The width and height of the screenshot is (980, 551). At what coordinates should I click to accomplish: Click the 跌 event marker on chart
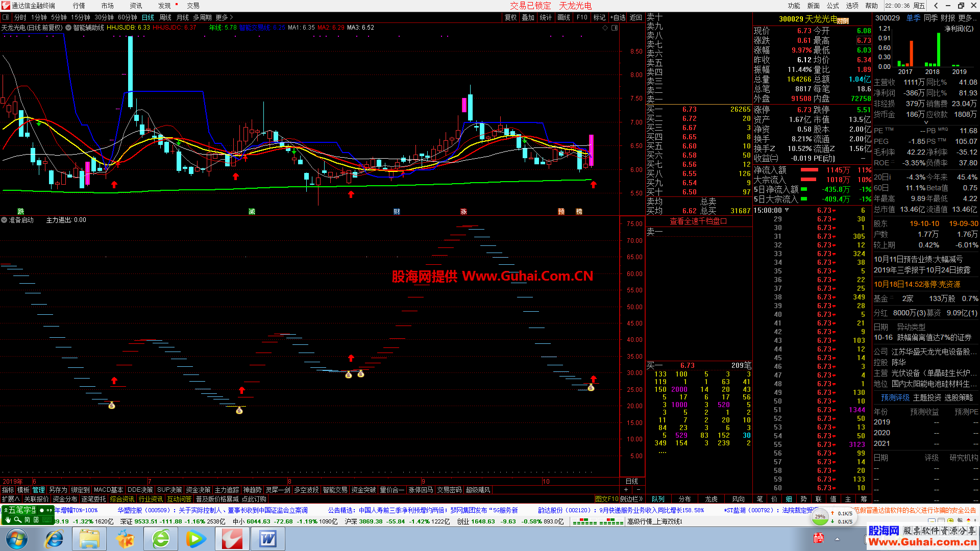click(20, 211)
